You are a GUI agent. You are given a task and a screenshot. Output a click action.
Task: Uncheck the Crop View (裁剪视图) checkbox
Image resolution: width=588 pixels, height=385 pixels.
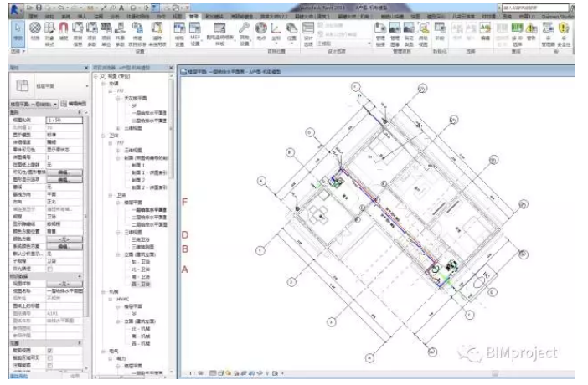coord(50,351)
